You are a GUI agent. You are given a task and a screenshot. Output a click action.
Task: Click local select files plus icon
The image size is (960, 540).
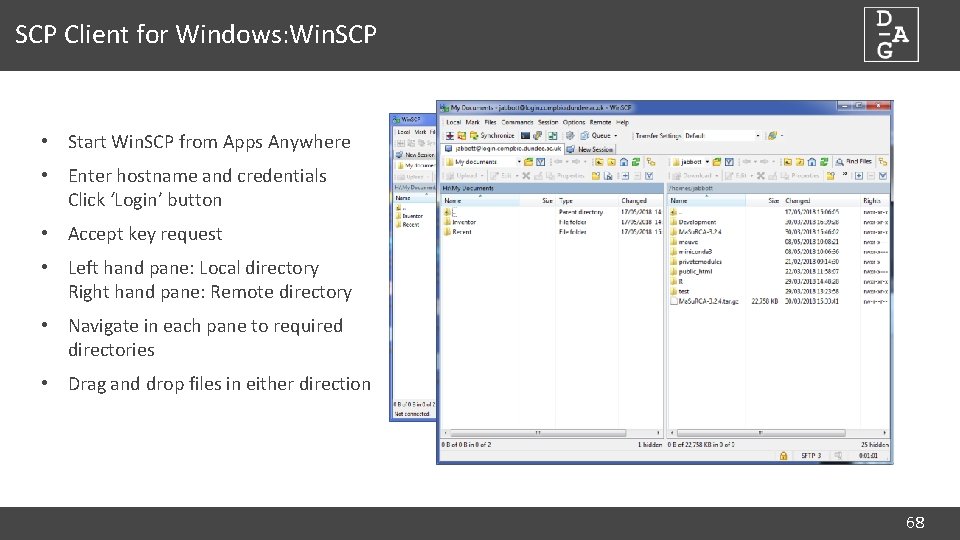(625, 176)
